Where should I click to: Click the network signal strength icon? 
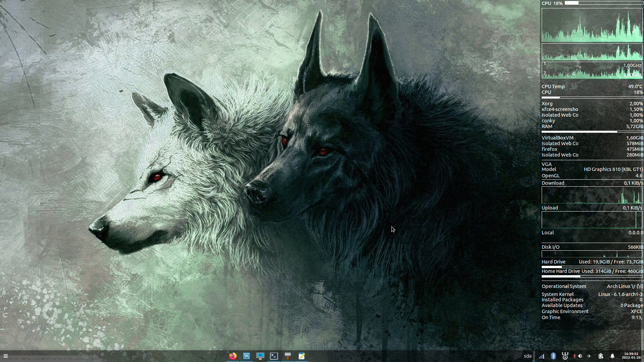coord(541,356)
